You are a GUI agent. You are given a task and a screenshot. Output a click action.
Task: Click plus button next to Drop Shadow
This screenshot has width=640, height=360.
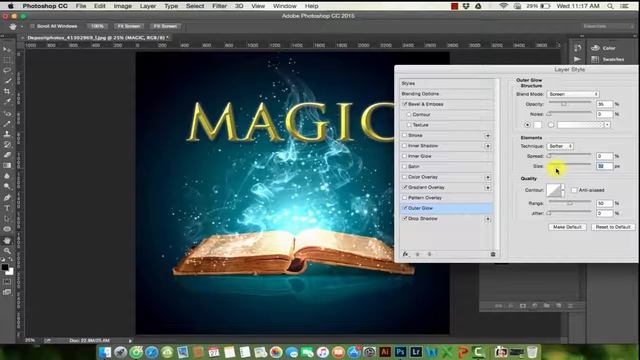click(488, 219)
